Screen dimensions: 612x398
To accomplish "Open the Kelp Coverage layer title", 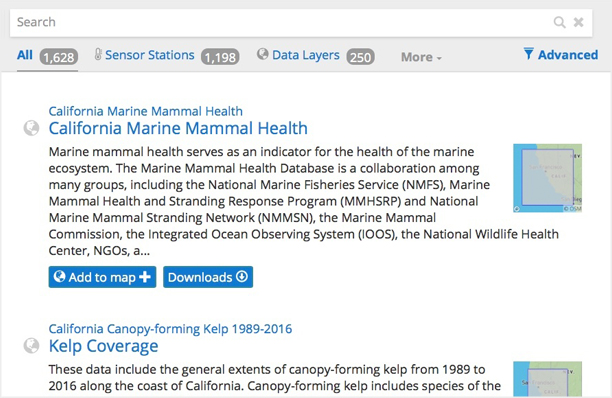I will tap(103, 346).
